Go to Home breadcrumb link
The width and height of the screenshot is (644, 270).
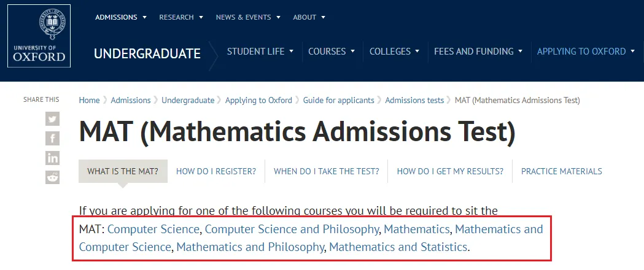(x=89, y=100)
